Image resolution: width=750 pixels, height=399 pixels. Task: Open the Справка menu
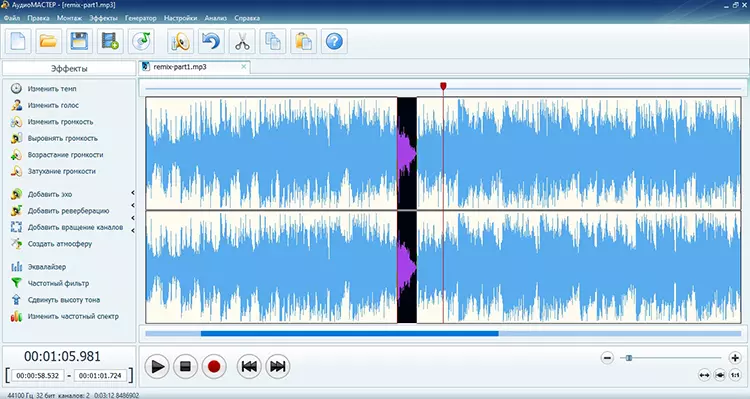(247, 18)
